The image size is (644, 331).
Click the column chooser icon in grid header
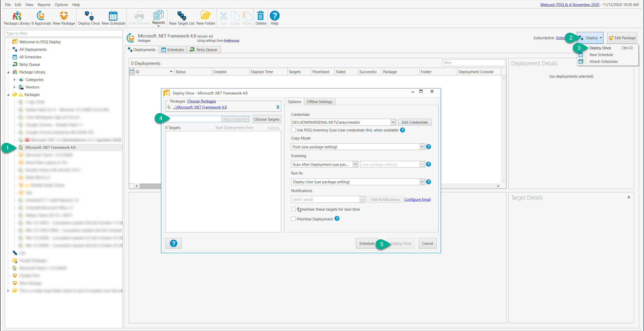point(132,72)
